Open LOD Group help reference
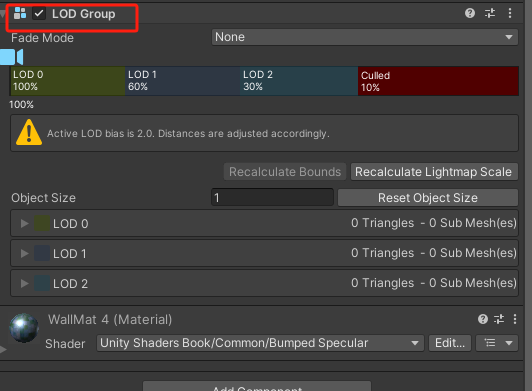532x391 pixels. click(470, 13)
